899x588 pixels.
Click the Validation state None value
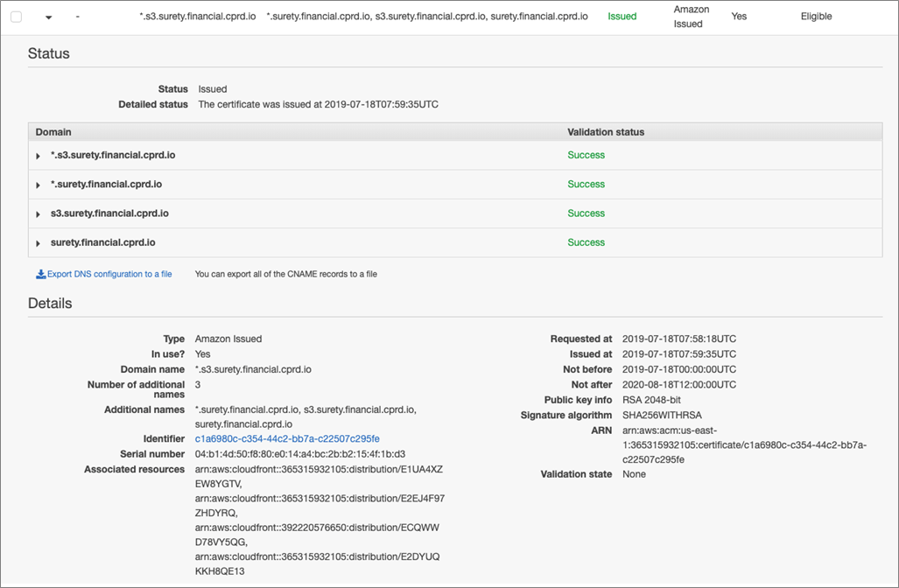(x=634, y=474)
